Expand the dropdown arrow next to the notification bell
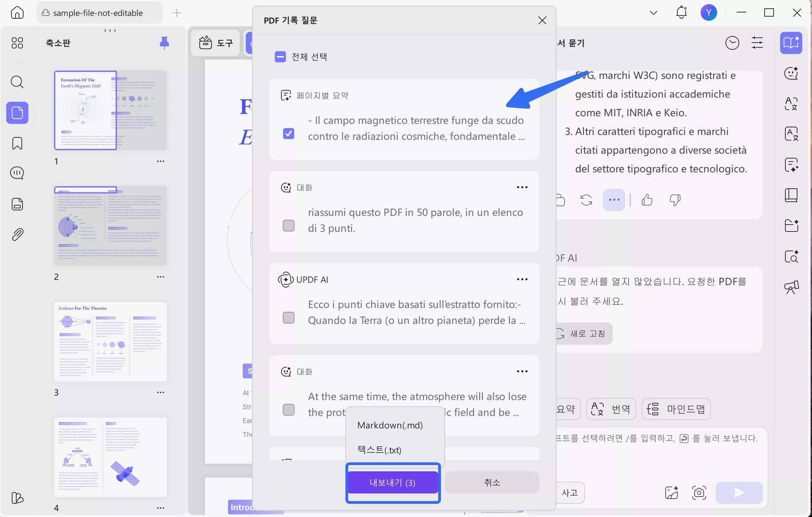Image resolution: width=812 pixels, height=517 pixels. (x=653, y=12)
